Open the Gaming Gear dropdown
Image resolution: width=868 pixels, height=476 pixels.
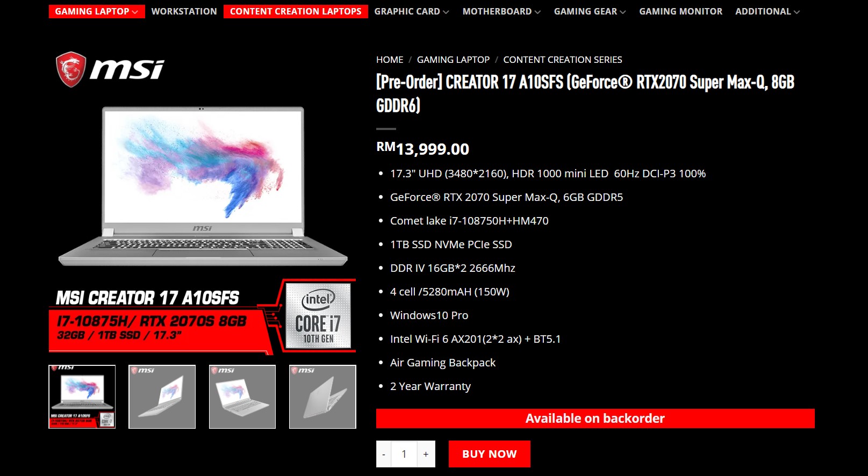[590, 11]
